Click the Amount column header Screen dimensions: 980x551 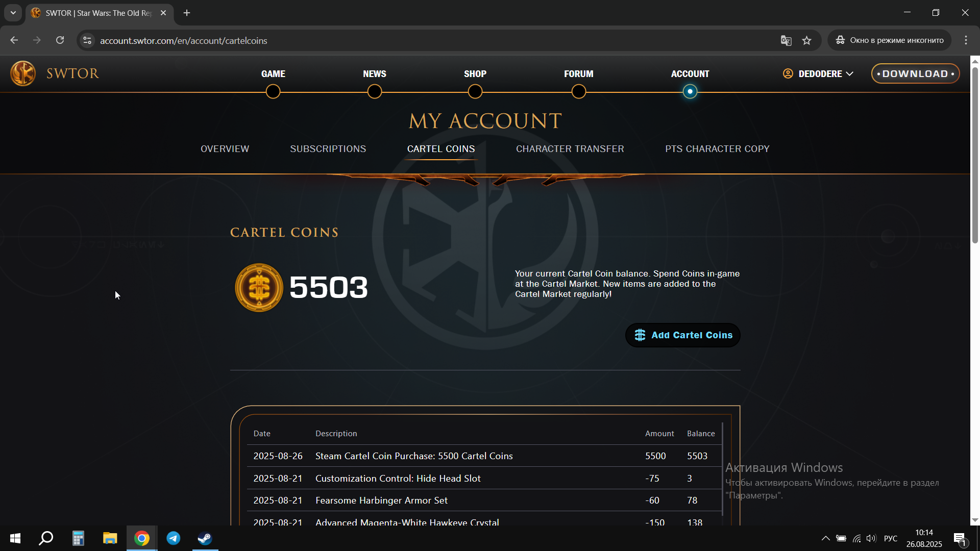tap(659, 434)
